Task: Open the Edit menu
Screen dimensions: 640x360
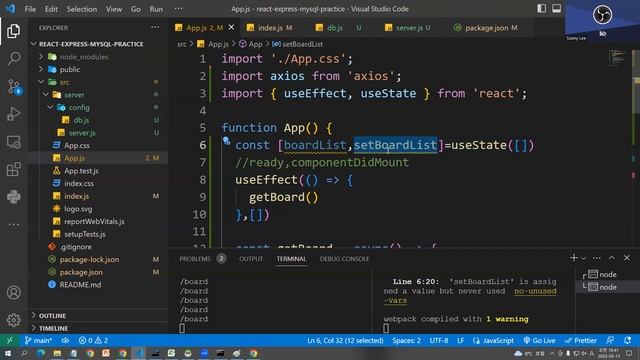Action: click(x=51, y=9)
